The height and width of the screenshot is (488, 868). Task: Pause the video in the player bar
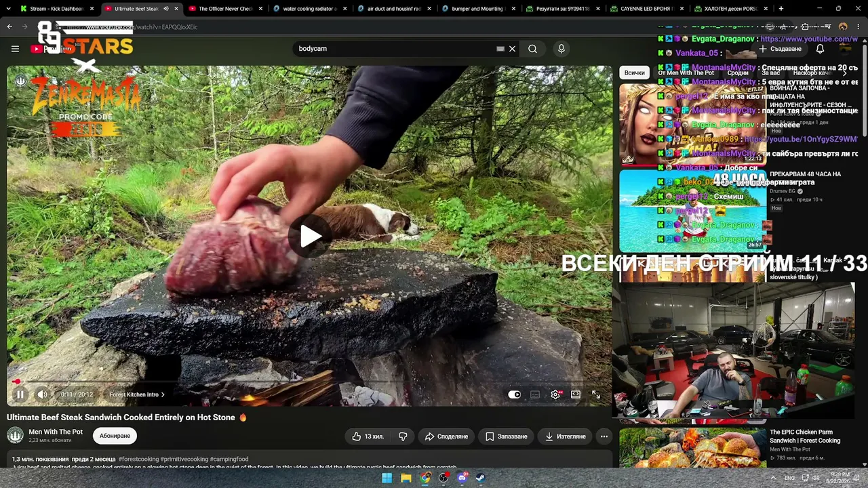(x=20, y=394)
